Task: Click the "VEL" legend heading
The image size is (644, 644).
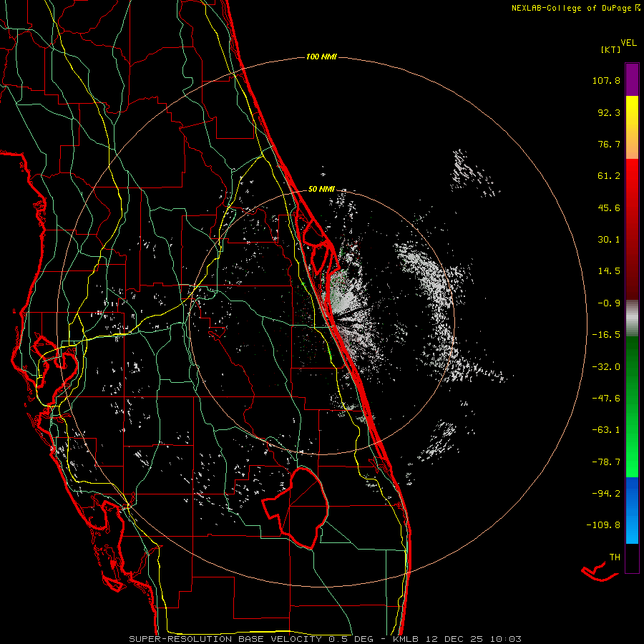Action: click(628, 43)
